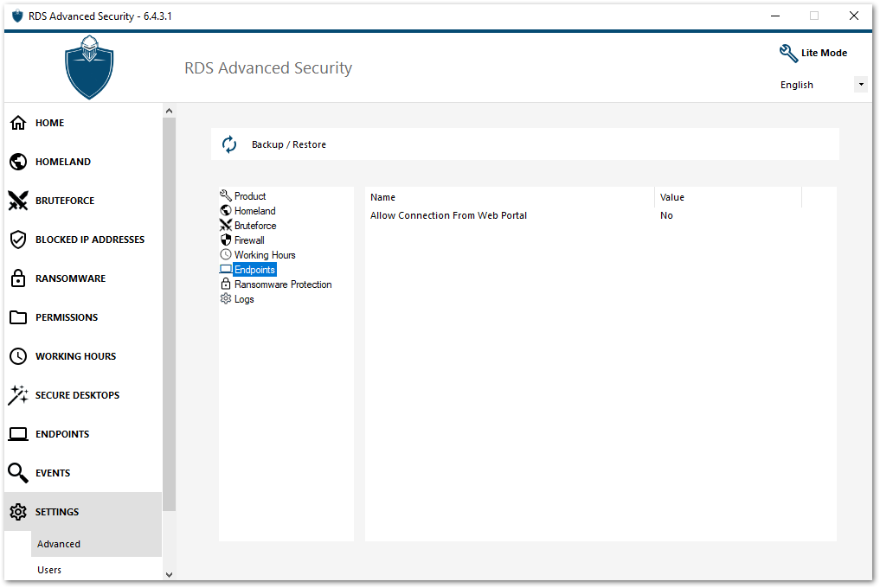
Task: Select Logs in the settings tree
Action: coord(243,299)
